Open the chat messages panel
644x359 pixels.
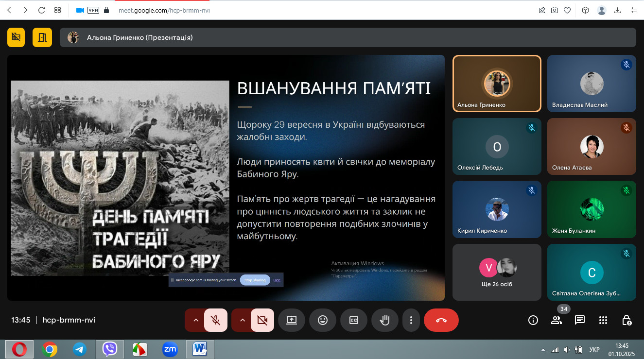coord(579,320)
